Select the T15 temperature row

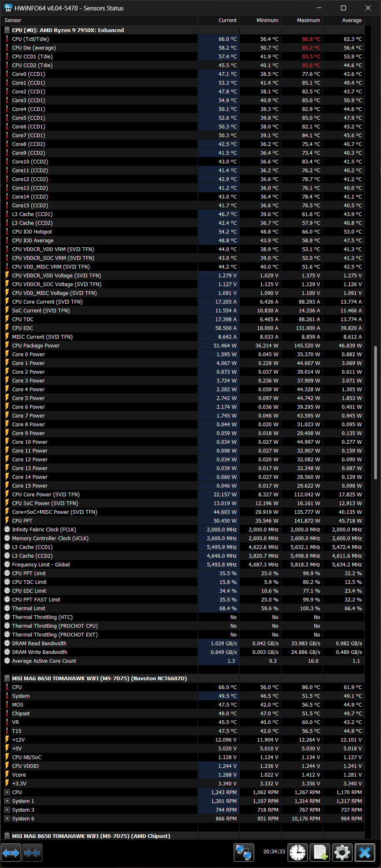click(183, 731)
